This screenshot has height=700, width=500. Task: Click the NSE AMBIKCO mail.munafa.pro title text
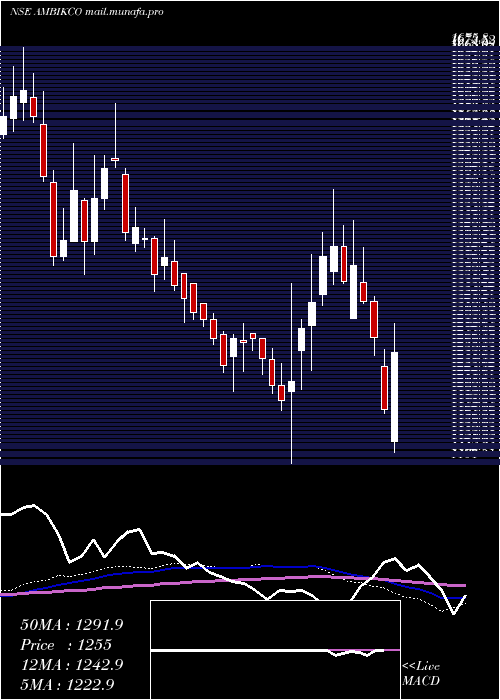86,12
